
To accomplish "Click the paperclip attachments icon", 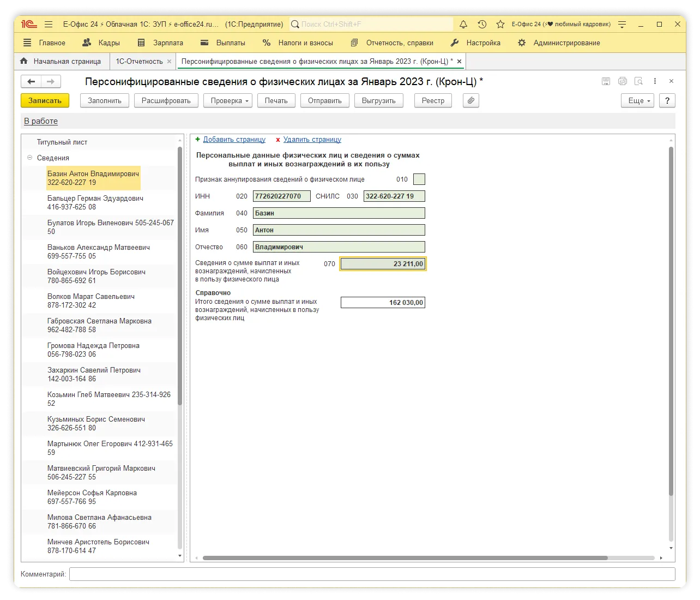I will click(470, 100).
